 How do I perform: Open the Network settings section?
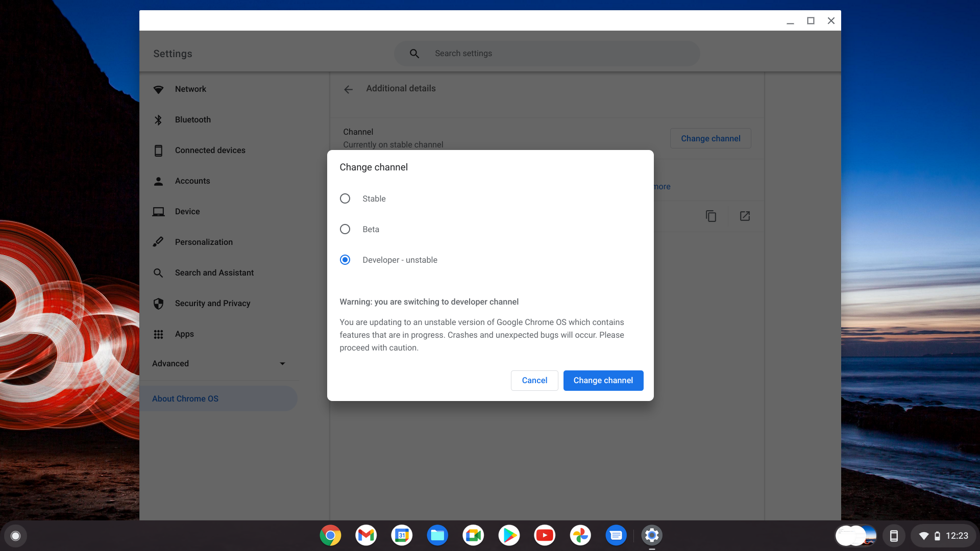pyautogui.click(x=190, y=89)
